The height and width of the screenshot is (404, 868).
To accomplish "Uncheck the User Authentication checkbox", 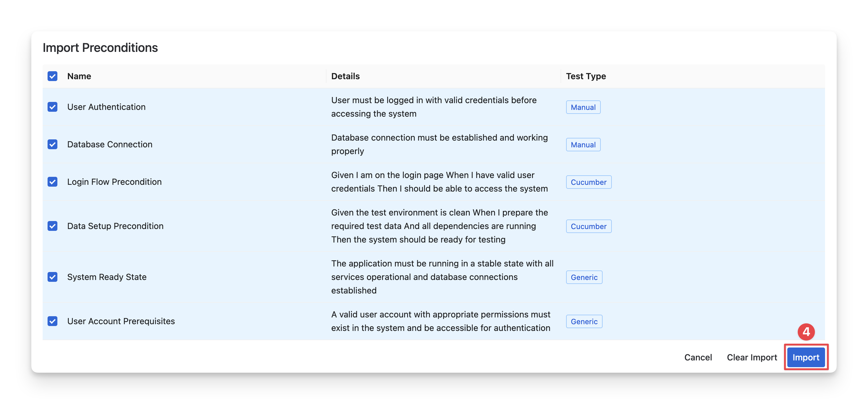I will (x=52, y=107).
